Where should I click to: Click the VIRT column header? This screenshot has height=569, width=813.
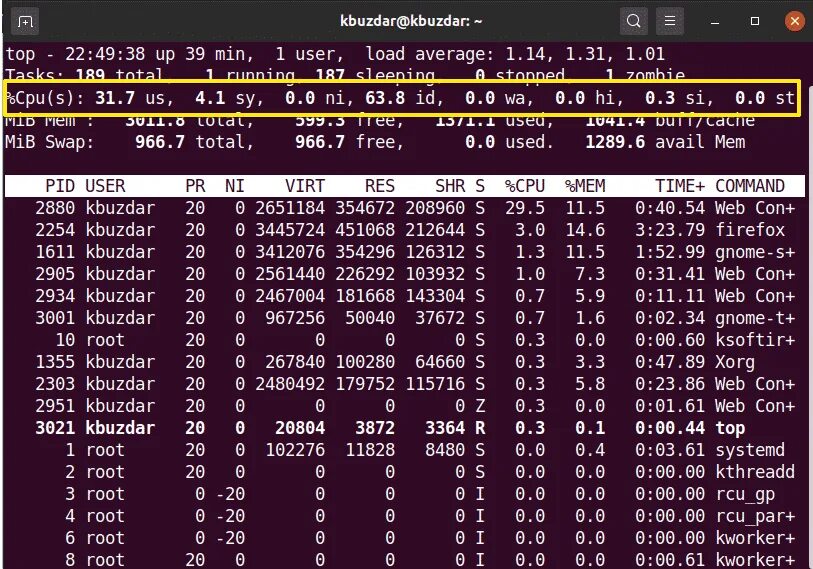(x=305, y=186)
